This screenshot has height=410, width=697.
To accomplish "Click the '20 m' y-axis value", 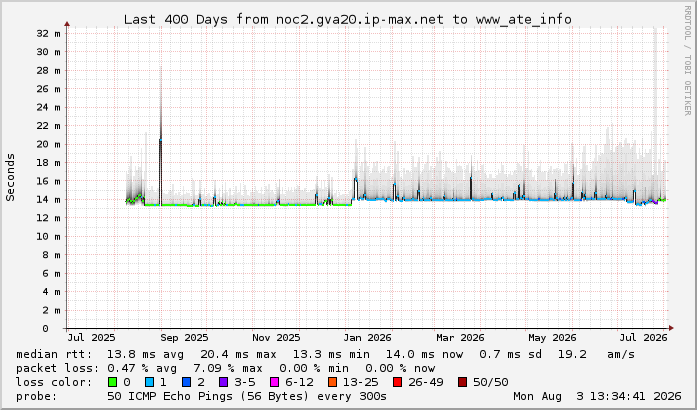I will [x=48, y=144].
